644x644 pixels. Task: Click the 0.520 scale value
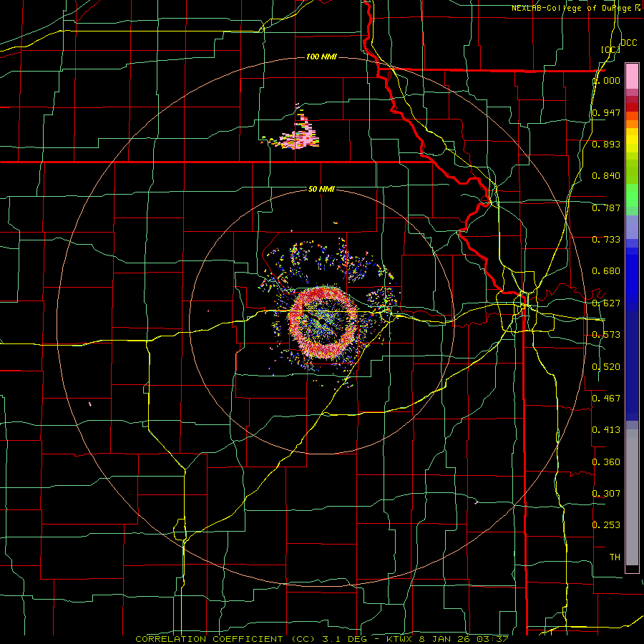[606, 367]
